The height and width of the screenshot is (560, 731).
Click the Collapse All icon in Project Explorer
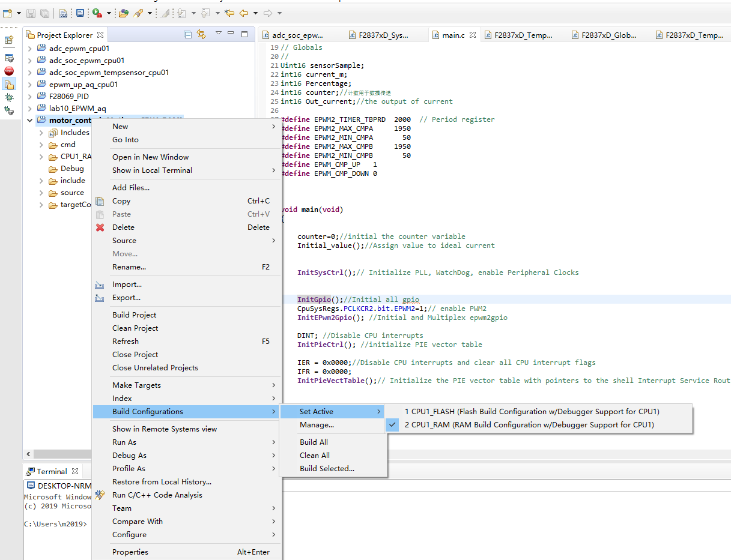187,35
